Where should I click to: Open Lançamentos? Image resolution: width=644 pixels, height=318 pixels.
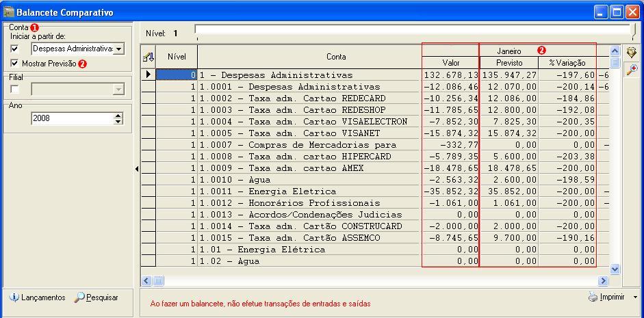[x=38, y=297]
